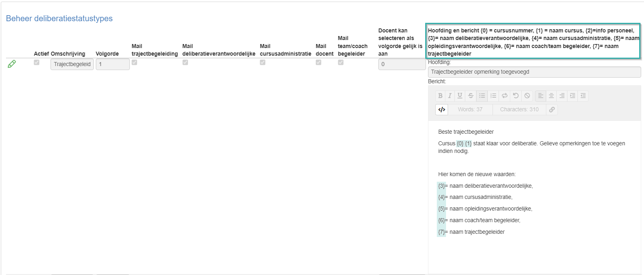Toggle the Mail trajectbegeleiding checkbox
This screenshot has width=644, height=275.
click(134, 62)
